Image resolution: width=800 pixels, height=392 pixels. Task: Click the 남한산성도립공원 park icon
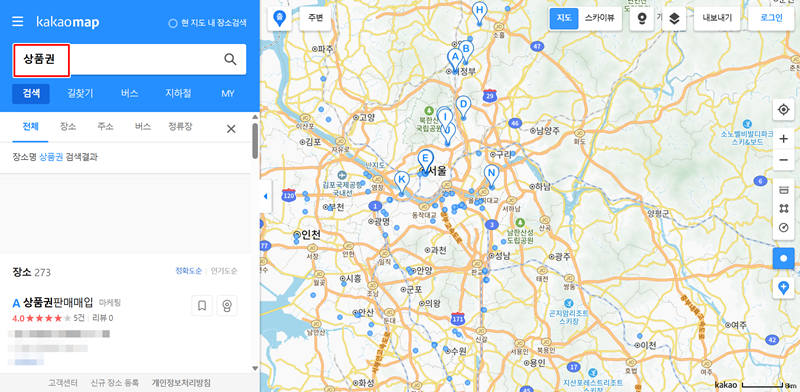click(x=520, y=223)
